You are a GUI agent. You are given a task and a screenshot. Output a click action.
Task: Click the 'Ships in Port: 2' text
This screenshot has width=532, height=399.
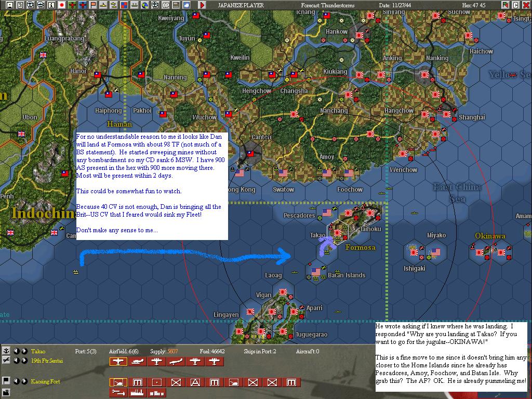[x=260, y=352]
